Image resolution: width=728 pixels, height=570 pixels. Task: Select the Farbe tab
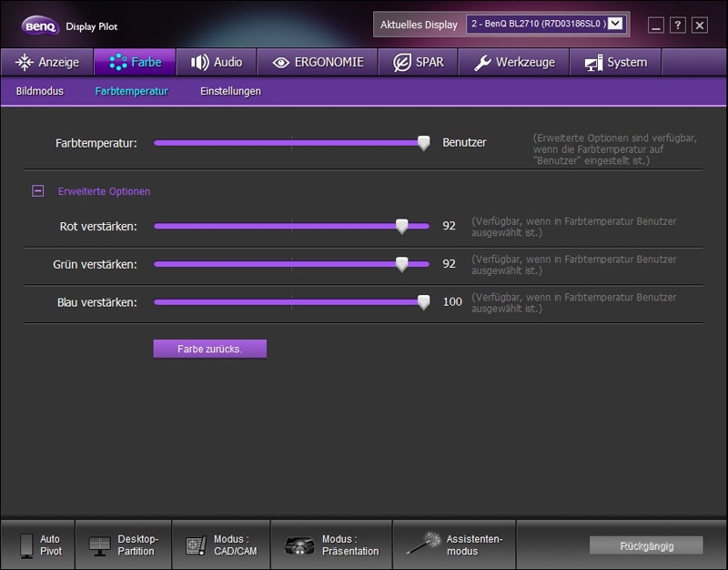click(x=135, y=62)
